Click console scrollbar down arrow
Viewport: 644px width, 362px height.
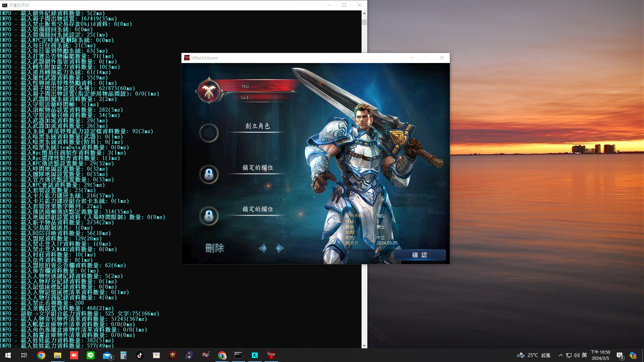364,346
